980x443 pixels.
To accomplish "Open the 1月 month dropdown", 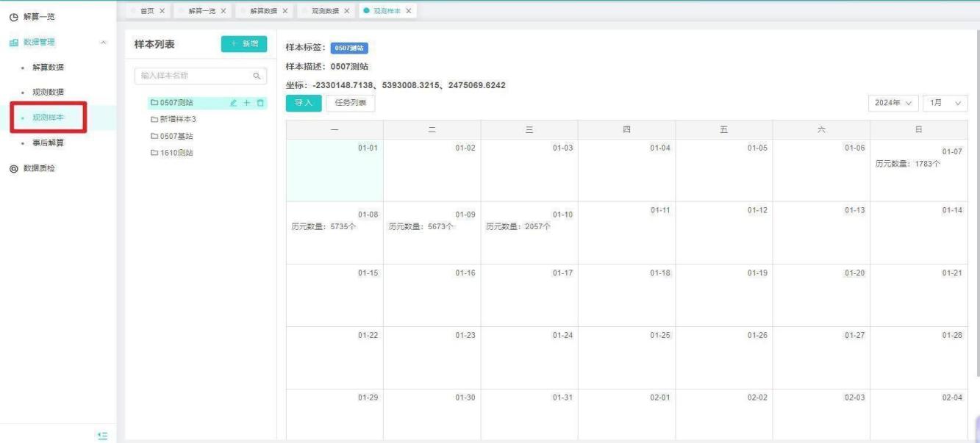I will [945, 104].
